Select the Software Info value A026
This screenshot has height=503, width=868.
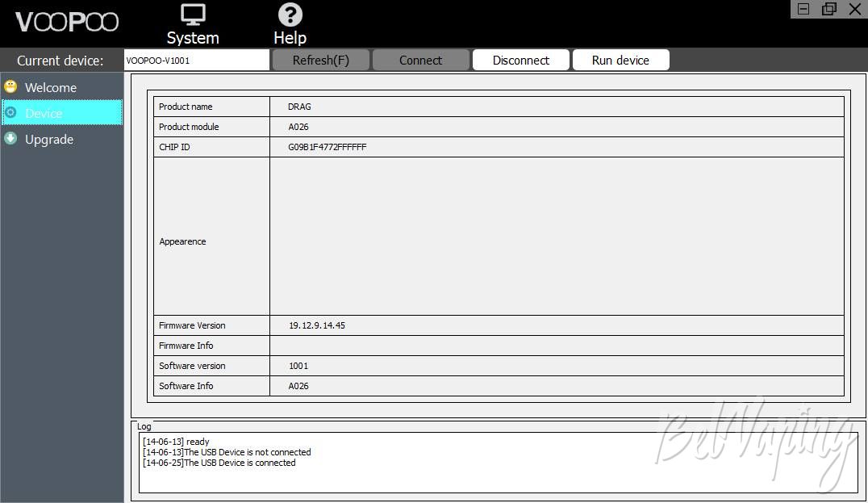[298, 386]
